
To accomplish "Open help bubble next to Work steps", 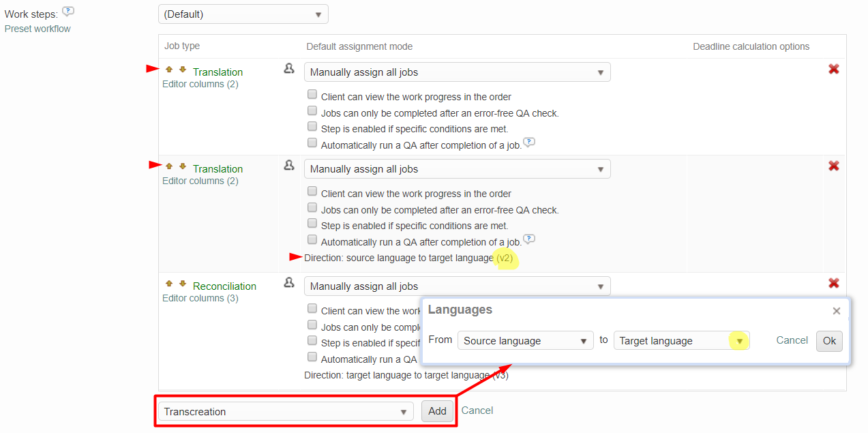I will [68, 12].
